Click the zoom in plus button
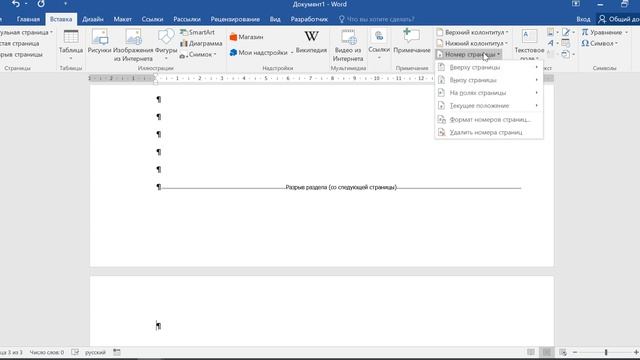The height and width of the screenshot is (360, 640). [x=636, y=352]
